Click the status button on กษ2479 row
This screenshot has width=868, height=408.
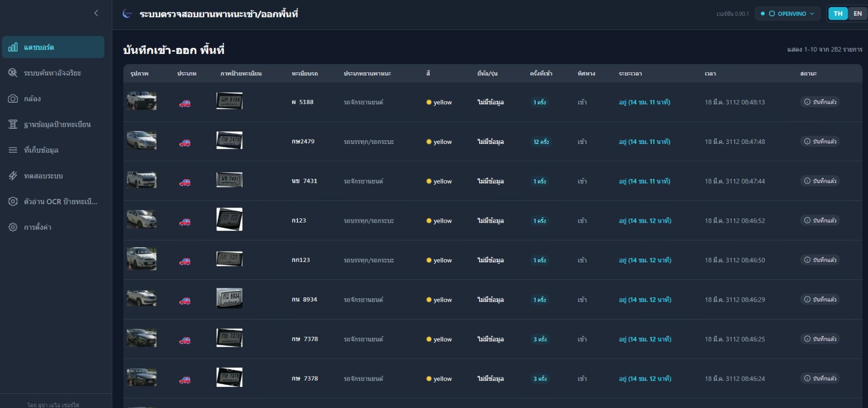point(820,141)
